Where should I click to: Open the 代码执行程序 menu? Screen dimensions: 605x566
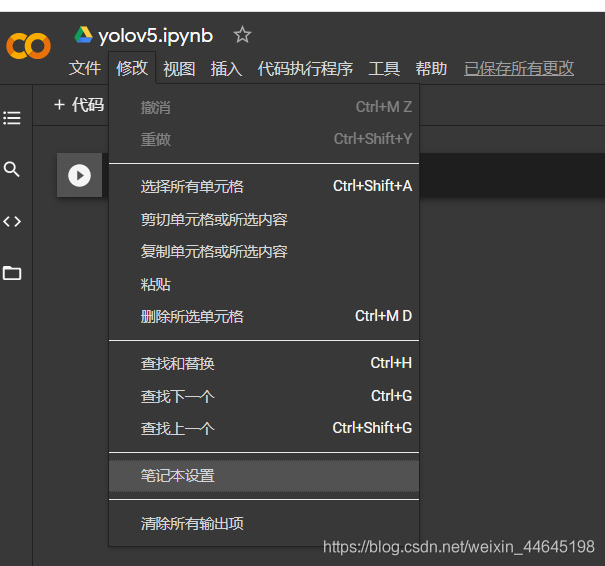(305, 68)
